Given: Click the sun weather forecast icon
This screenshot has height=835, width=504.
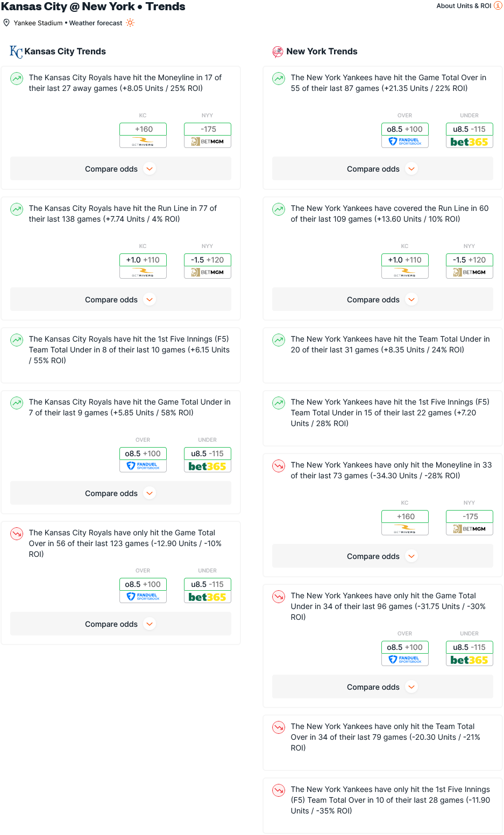Looking at the screenshot, I should point(130,23).
